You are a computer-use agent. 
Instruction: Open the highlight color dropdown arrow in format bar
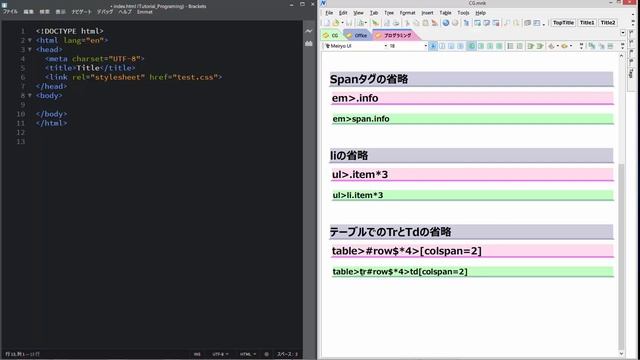pyautogui.click(x=571, y=46)
